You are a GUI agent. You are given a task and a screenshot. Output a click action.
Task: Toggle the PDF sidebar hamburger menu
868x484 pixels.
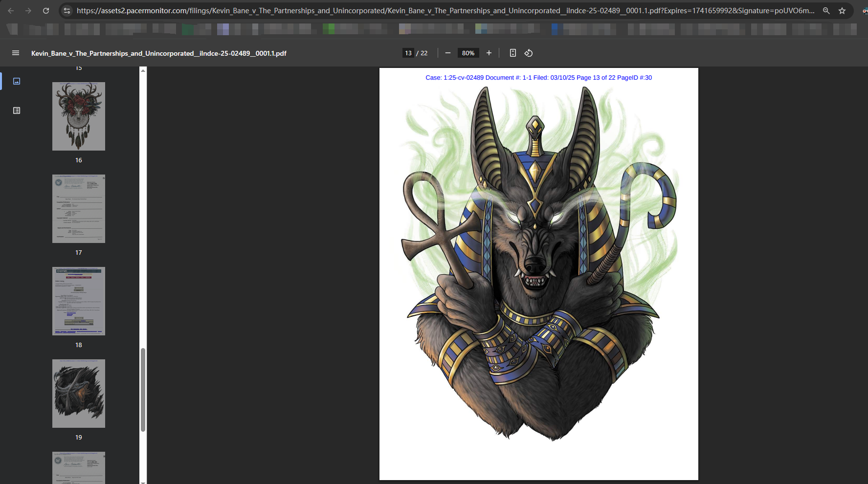(16, 53)
